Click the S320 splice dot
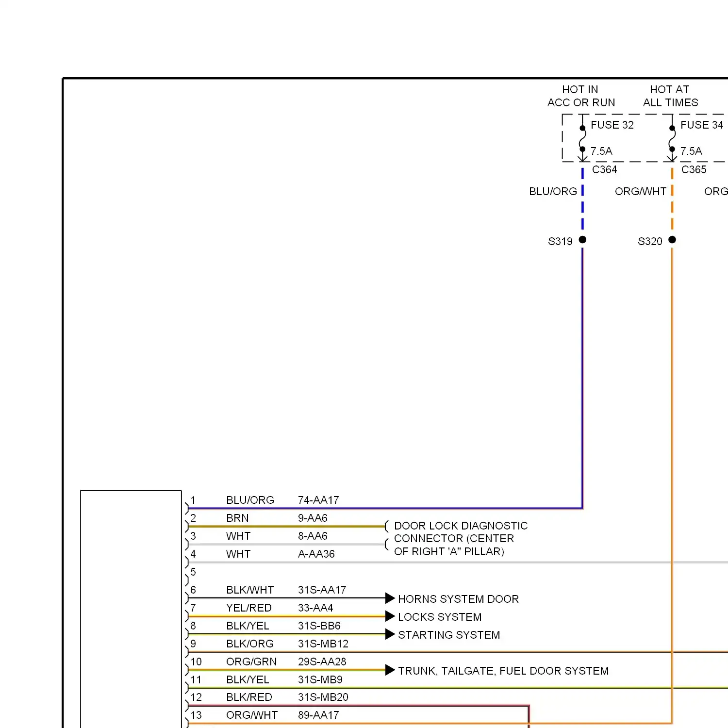This screenshot has width=728, height=728. point(672,240)
